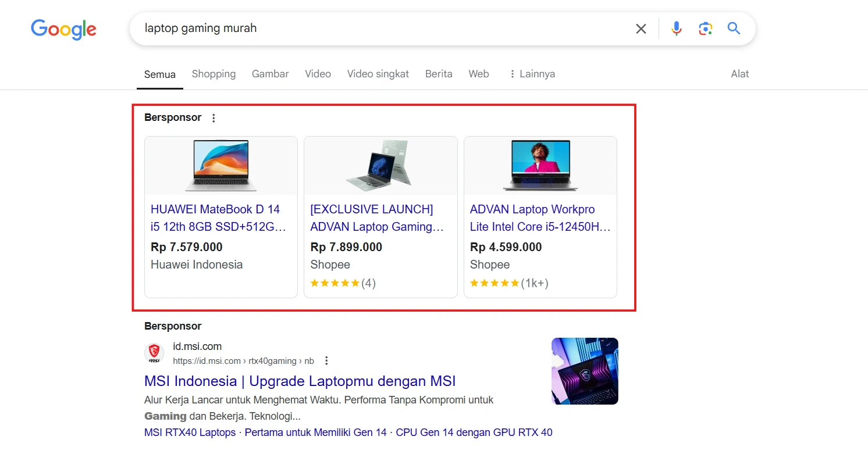Switch to the Berita tab

tap(439, 74)
